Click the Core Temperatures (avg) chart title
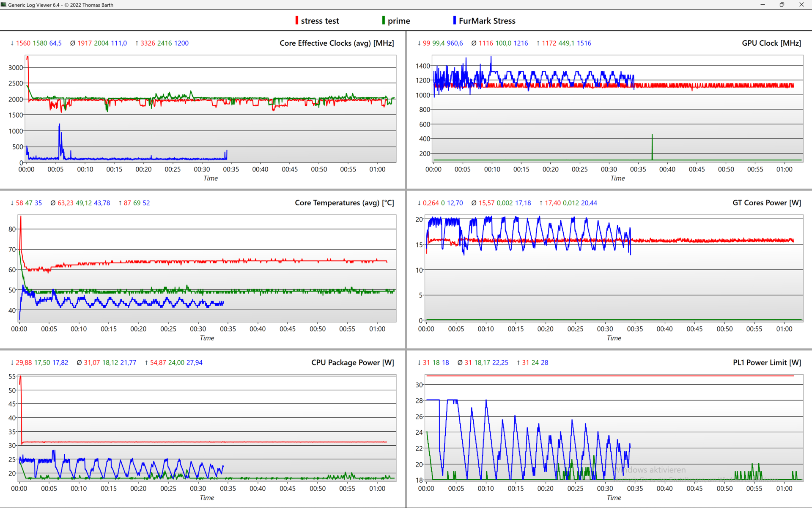812x508 pixels. (x=344, y=203)
